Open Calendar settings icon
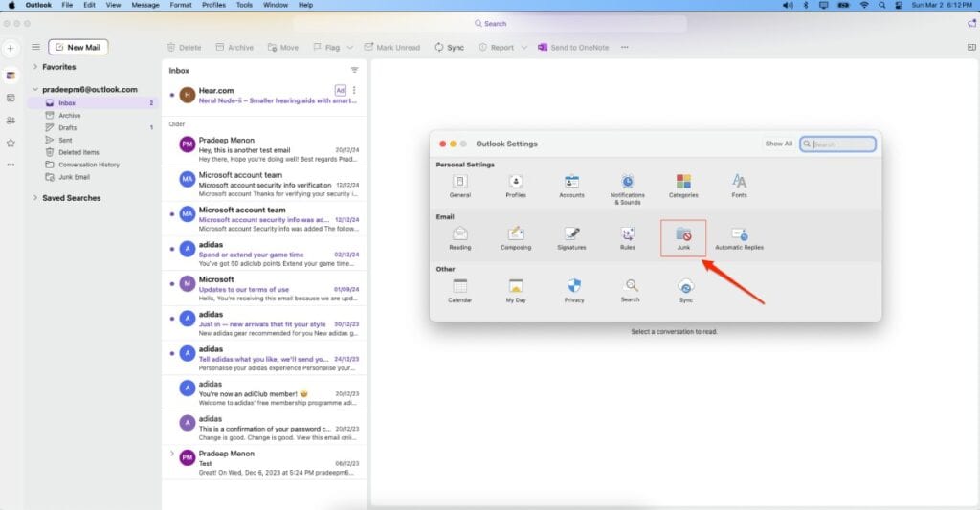 [460, 291]
